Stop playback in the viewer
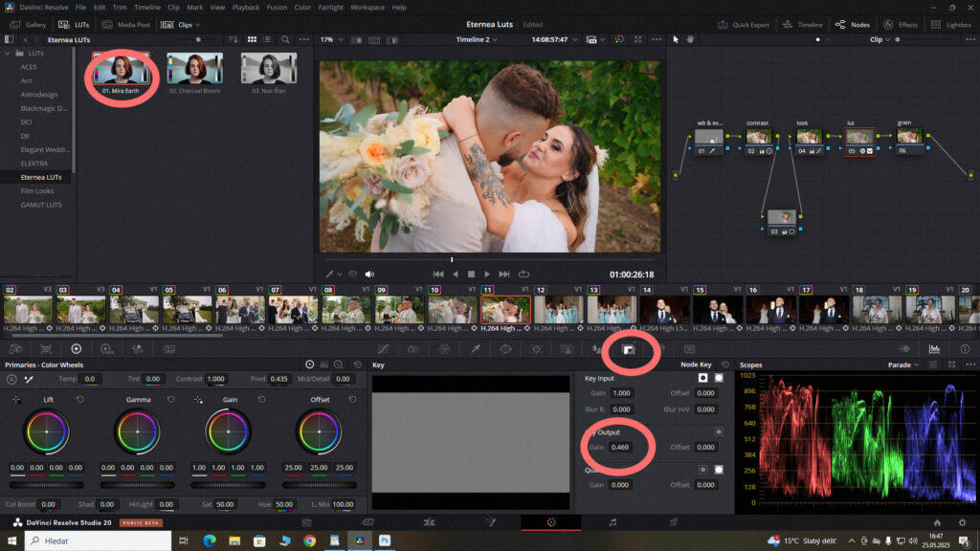Image resolution: width=980 pixels, height=551 pixels. tap(471, 275)
